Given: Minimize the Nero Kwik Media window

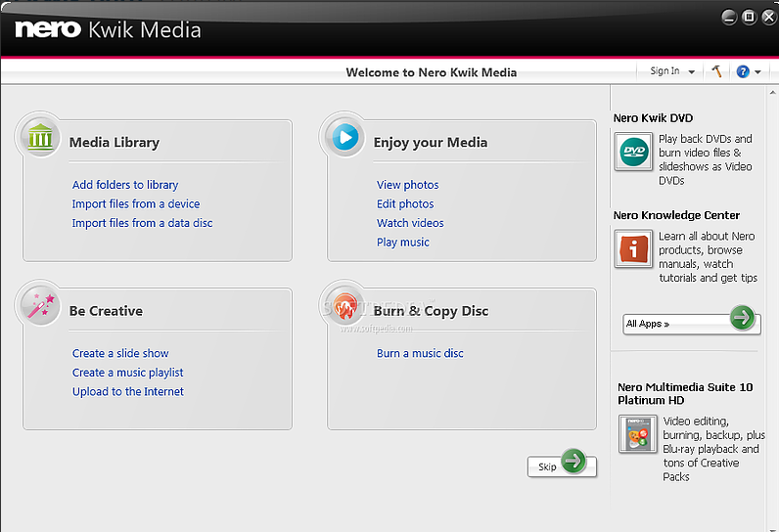Looking at the screenshot, I should pos(729,18).
